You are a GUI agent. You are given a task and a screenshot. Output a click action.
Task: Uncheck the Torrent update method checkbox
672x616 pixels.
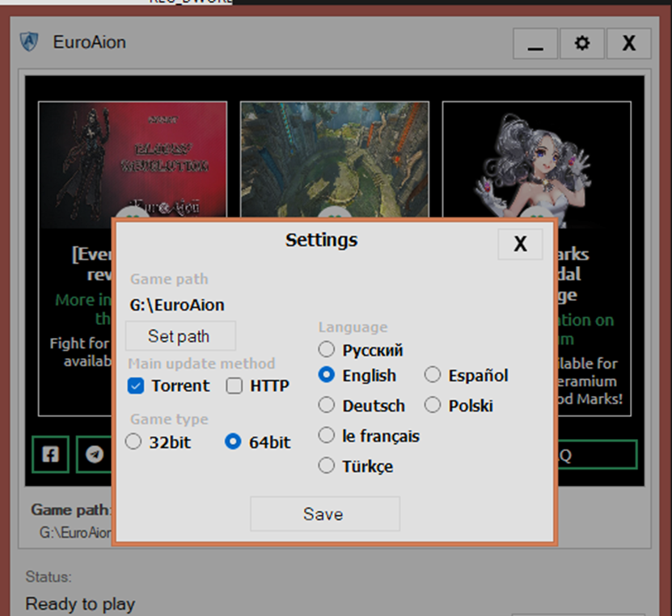coord(136,386)
